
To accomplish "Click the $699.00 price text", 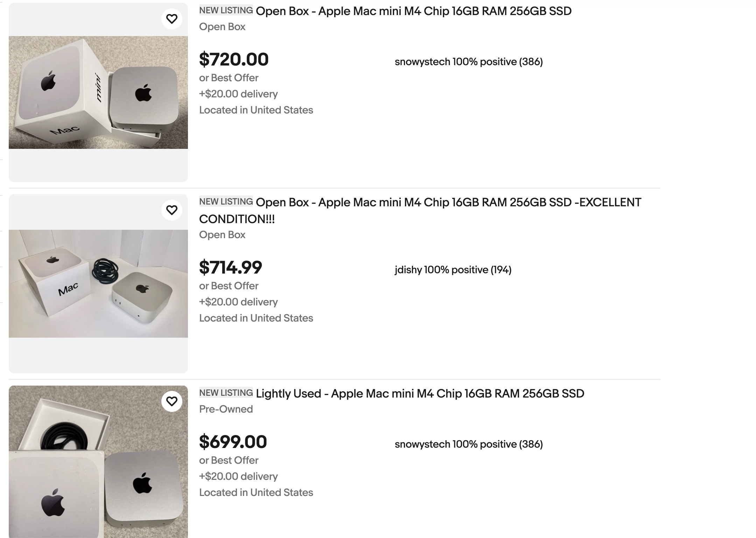I will tap(233, 442).
